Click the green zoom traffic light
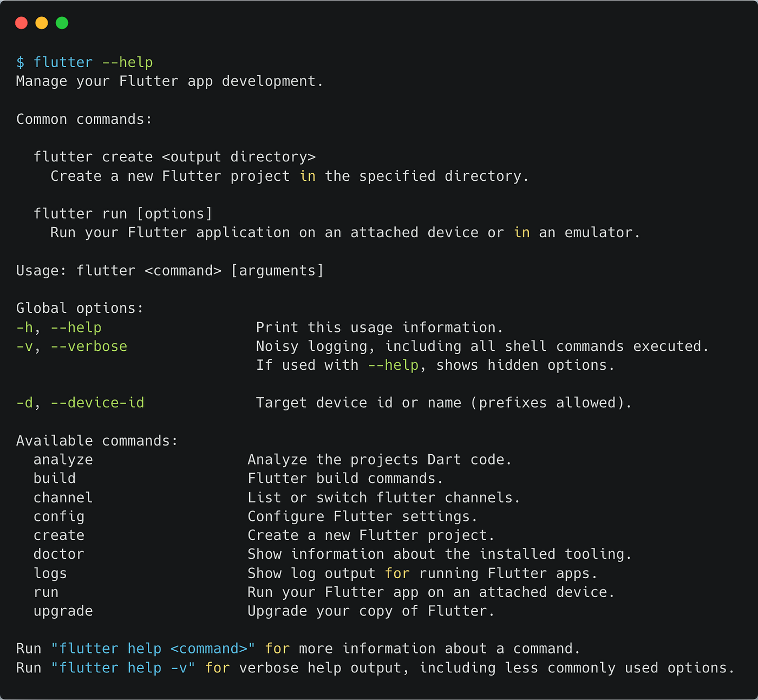Image resolution: width=758 pixels, height=700 pixels. (x=62, y=23)
